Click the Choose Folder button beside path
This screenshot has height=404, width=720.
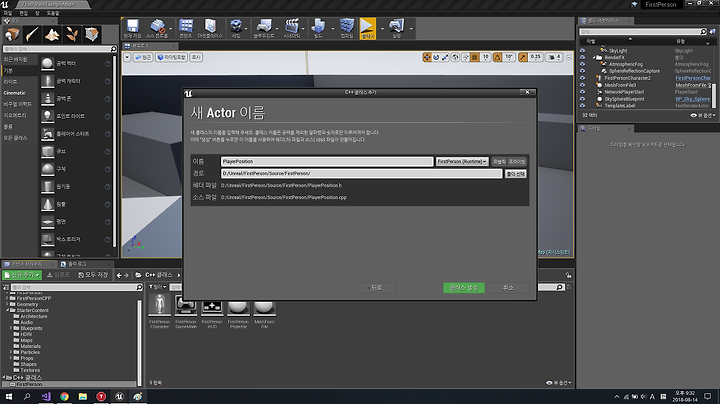(x=515, y=174)
